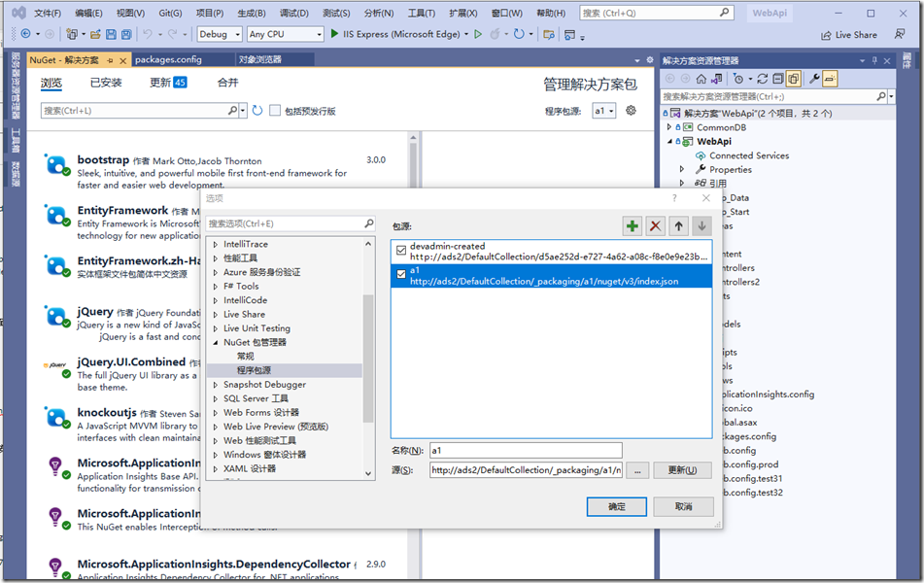The image size is (924, 583).
Task: Remove selected package source with red X
Action: (x=655, y=225)
